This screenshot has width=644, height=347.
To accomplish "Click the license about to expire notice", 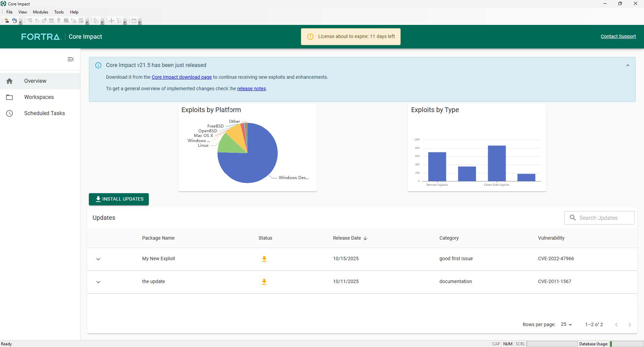I will (x=351, y=37).
